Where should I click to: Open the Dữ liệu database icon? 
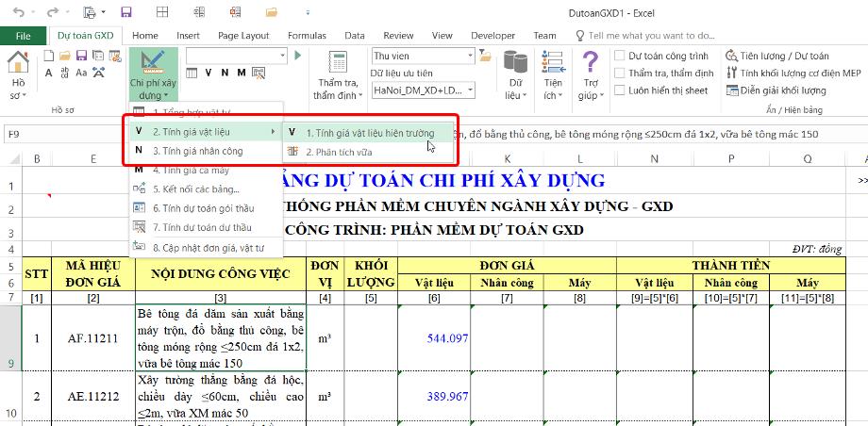point(515,66)
